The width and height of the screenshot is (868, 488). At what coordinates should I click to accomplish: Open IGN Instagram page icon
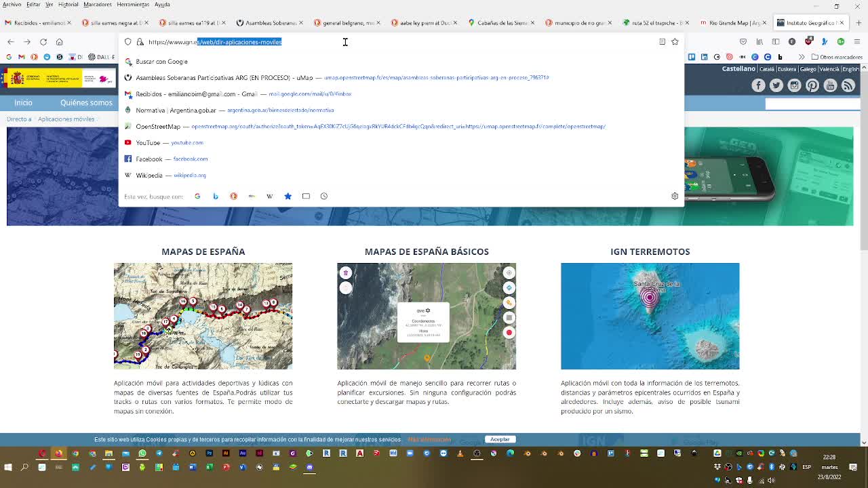[x=794, y=85]
